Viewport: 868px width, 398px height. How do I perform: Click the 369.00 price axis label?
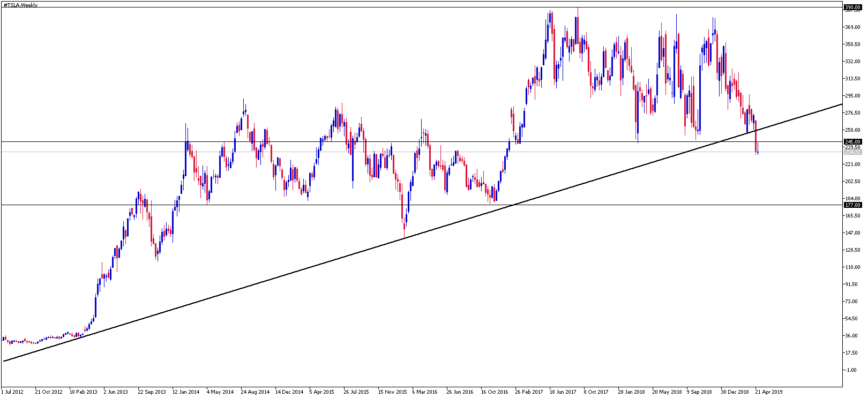[852, 27]
